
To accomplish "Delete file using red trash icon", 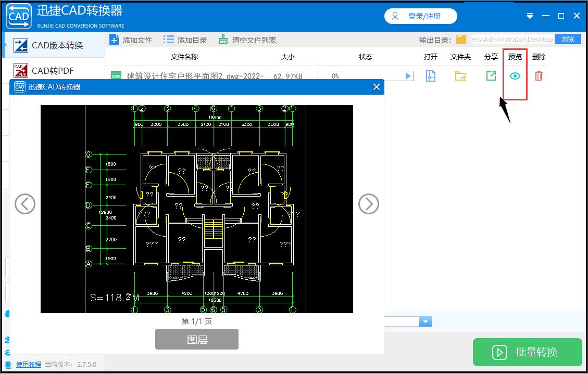I will 539,76.
